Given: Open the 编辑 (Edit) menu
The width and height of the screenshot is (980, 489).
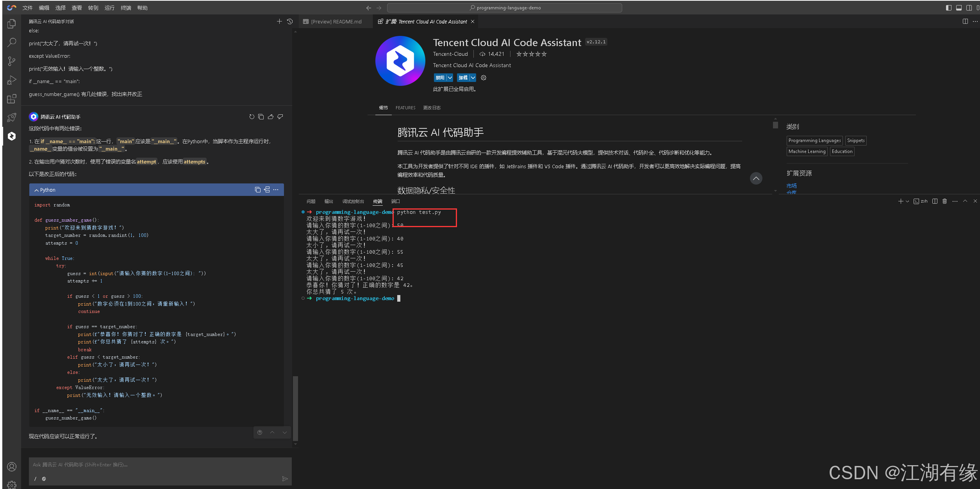Looking at the screenshot, I should (44, 8).
